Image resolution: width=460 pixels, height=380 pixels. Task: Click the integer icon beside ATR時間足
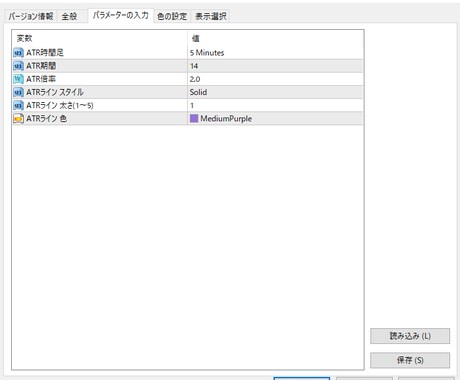tap(18, 53)
